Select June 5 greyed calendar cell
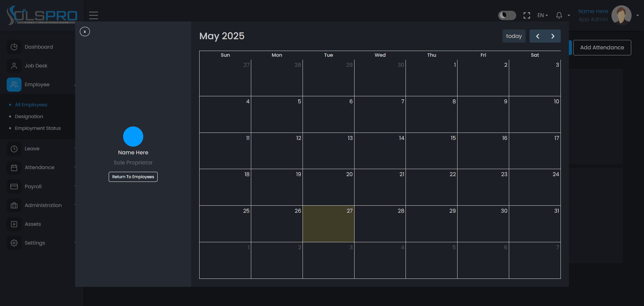This screenshot has height=306, width=644. pos(431,260)
